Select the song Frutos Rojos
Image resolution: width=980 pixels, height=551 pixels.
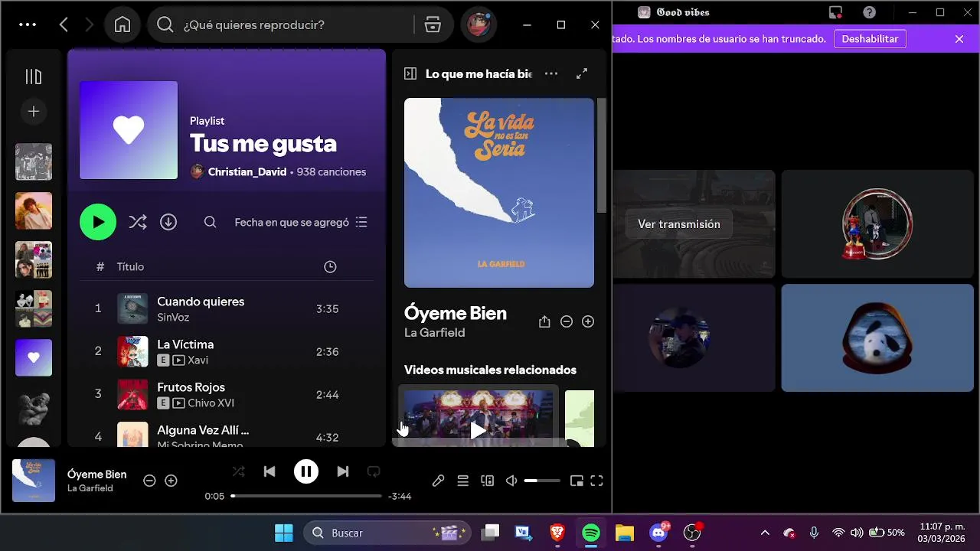[191, 387]
